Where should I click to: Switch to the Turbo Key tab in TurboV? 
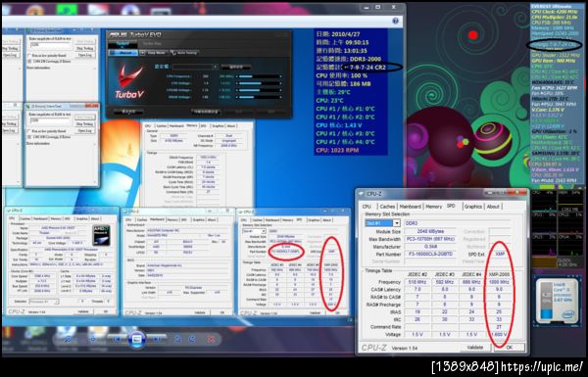(152, 44)
